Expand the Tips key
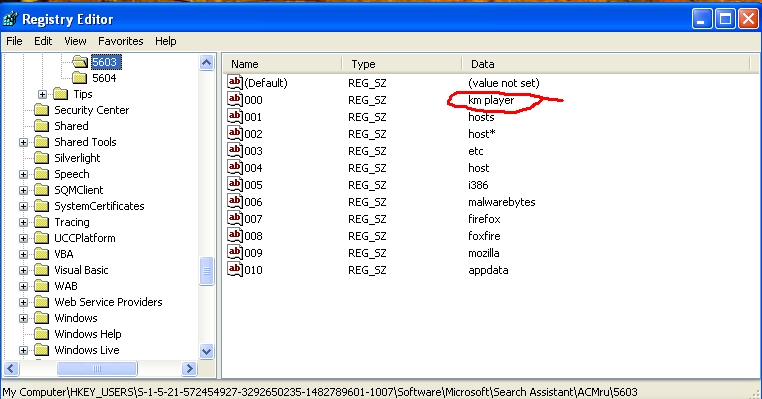The height and width of the screenshot is (399, 762). (x=43, y=94)
